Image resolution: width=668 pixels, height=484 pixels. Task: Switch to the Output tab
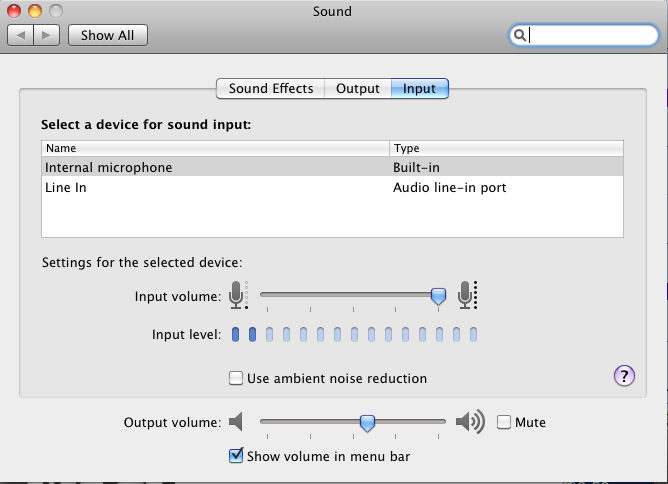(358, 89)
